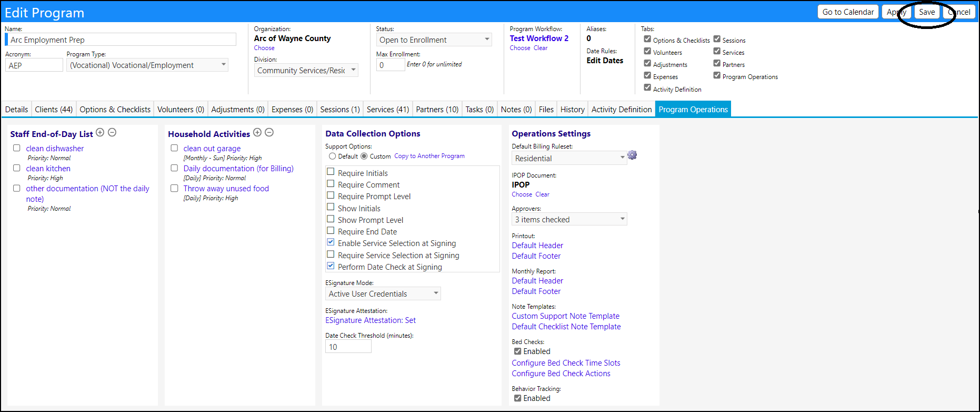Open the History tab
This screenshot has width=980, height=412.
(x=573, y=110)
